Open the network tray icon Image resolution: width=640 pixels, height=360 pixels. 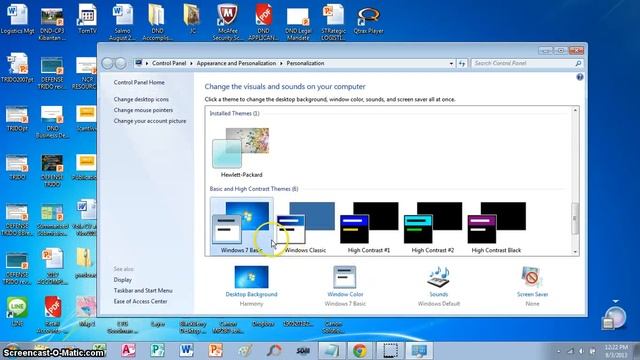tap(570, 351)
